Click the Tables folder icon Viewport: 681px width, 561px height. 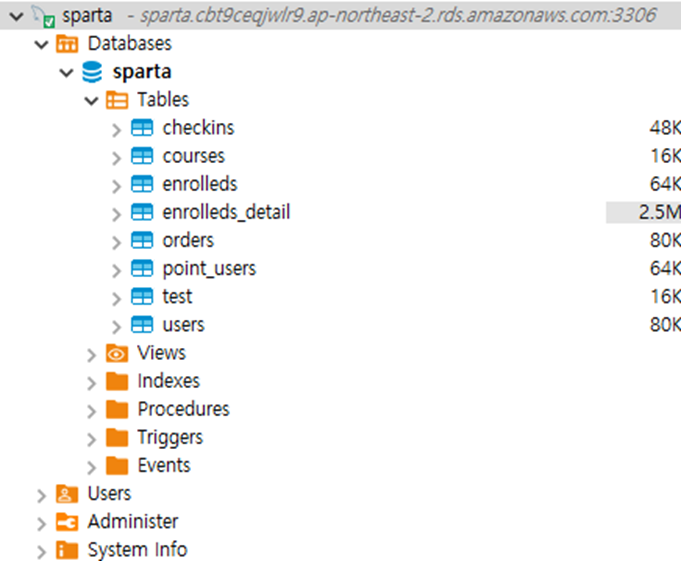tap(117, 100)
